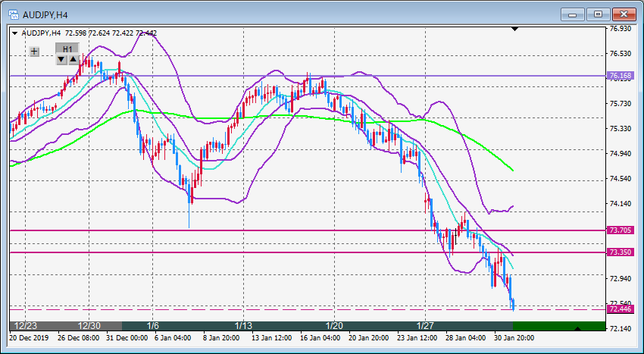Click the 23 Jan 12:00 time label
The height and width of the screenshot is (354, 644).
[x=417, y=338]
